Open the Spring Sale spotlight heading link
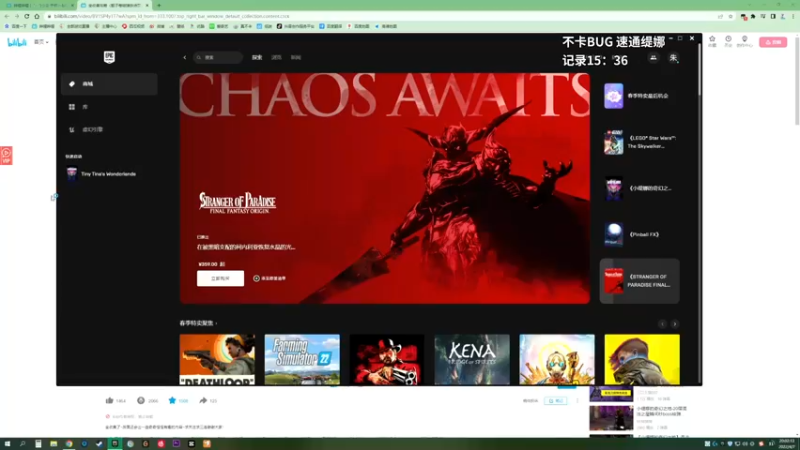This screenshot has height=450, width=800. 198,323
